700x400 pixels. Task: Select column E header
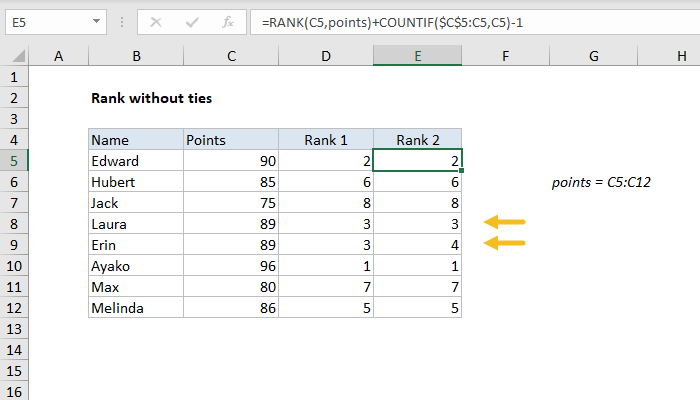coord(417,56)
